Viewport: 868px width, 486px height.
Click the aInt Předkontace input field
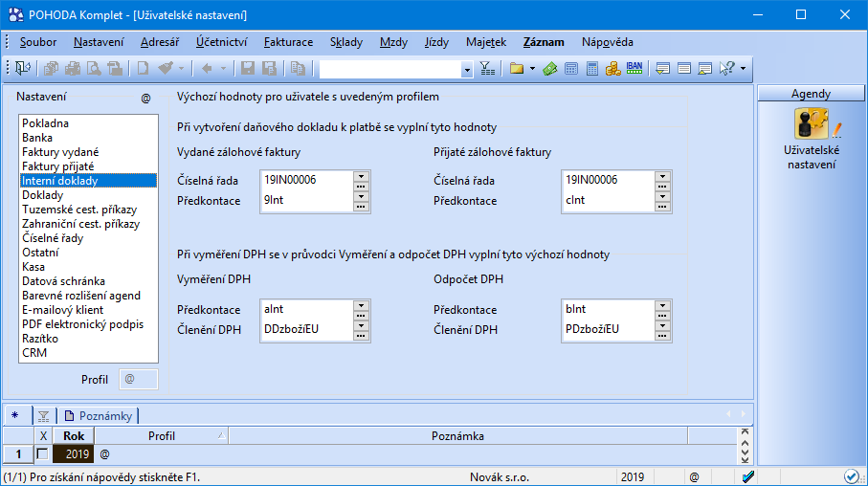pyautogui.click(x=307, y=309)
